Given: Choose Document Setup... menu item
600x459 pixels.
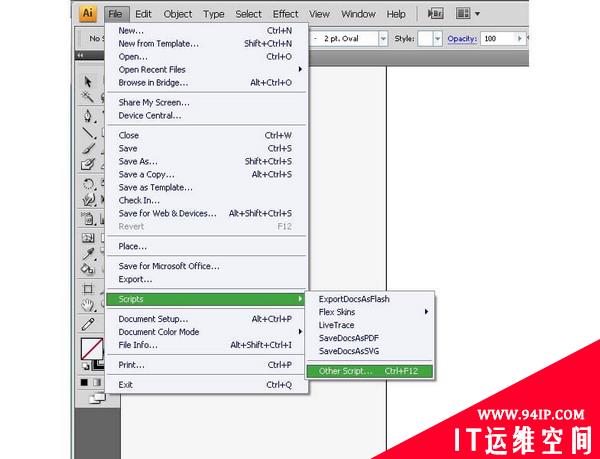Looking at the screenshot, I should coord(206,319).
